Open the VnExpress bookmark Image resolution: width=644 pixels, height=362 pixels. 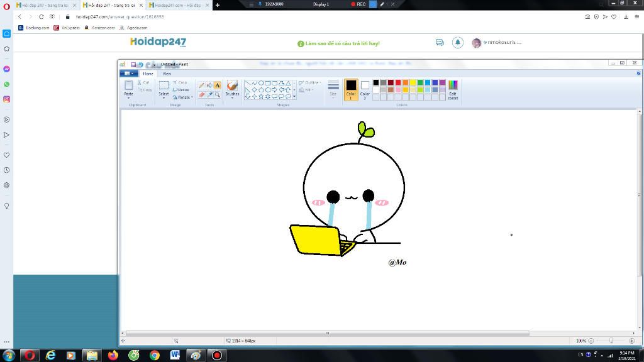pyautogui.click(x=67, y=28)
